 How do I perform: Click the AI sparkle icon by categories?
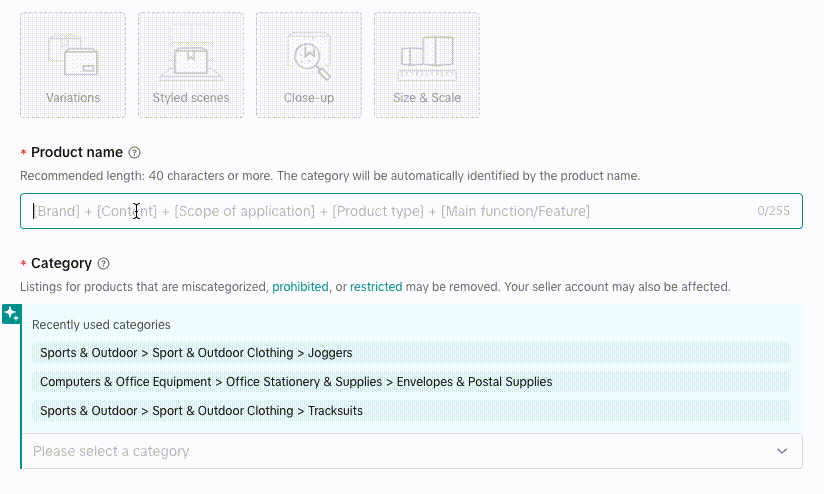pos(12,314)
